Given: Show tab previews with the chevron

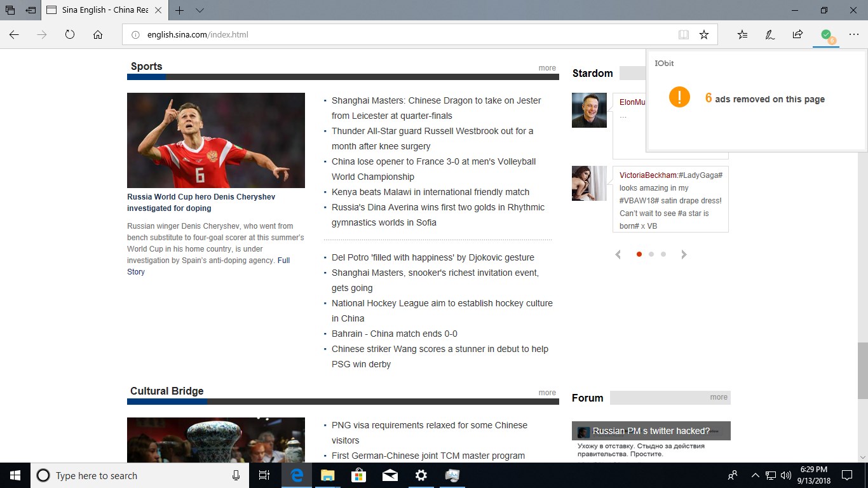Looking at the screenshot, I should coord(200,10).
